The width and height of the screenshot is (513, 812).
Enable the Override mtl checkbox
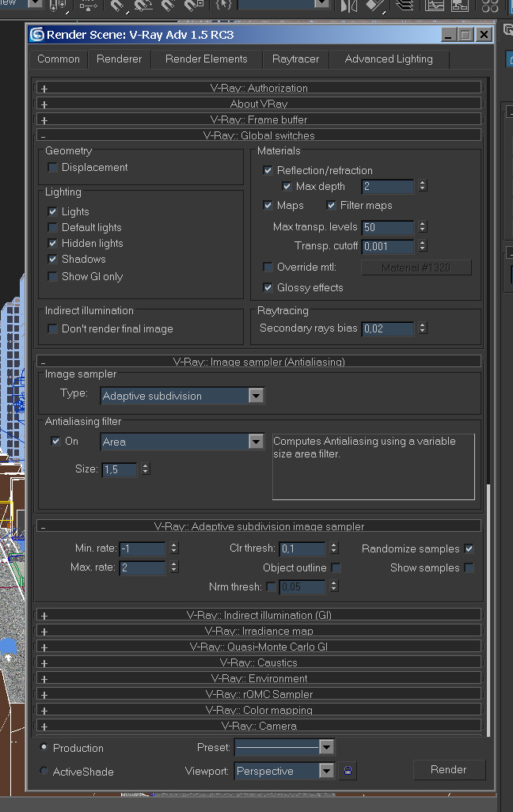click(268, 267)
